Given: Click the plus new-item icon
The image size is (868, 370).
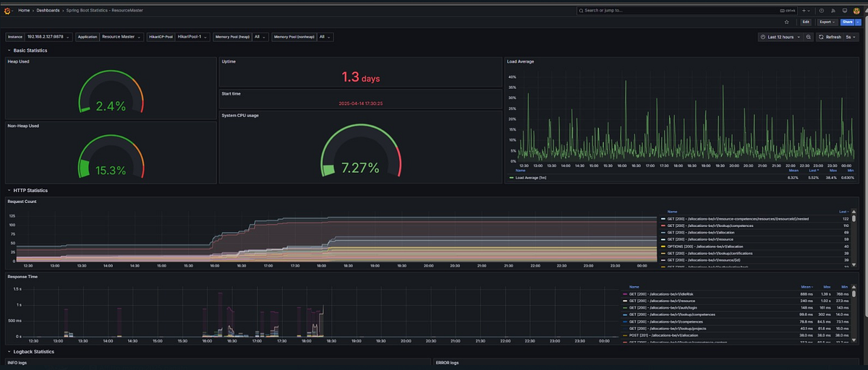Looking at the screenshot, I should click(x=805, y=10).
